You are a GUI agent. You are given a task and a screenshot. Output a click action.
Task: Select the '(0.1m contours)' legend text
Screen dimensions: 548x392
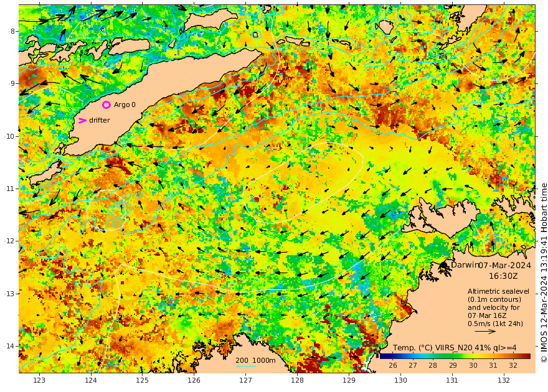point(494,299)
